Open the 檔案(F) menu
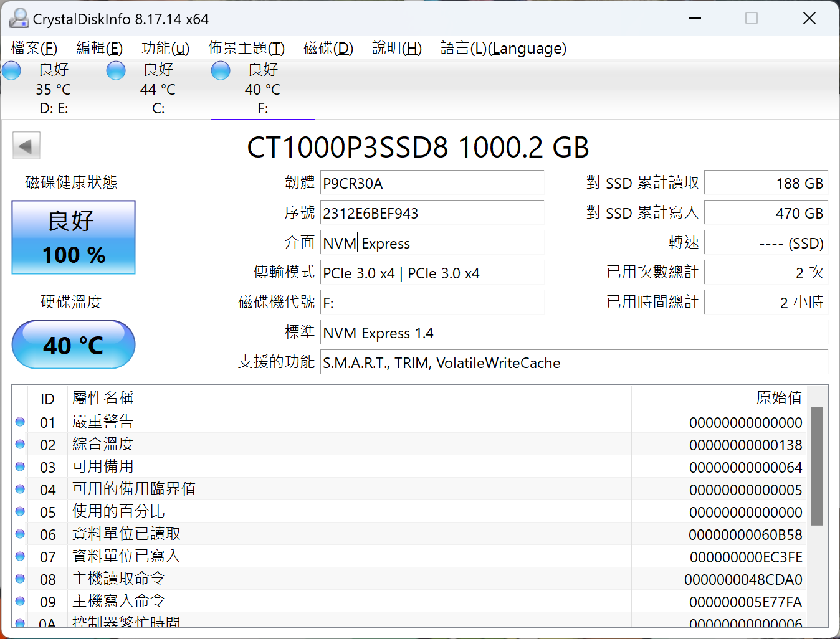This screenshot has width=840, height=639. click(34, 49)
